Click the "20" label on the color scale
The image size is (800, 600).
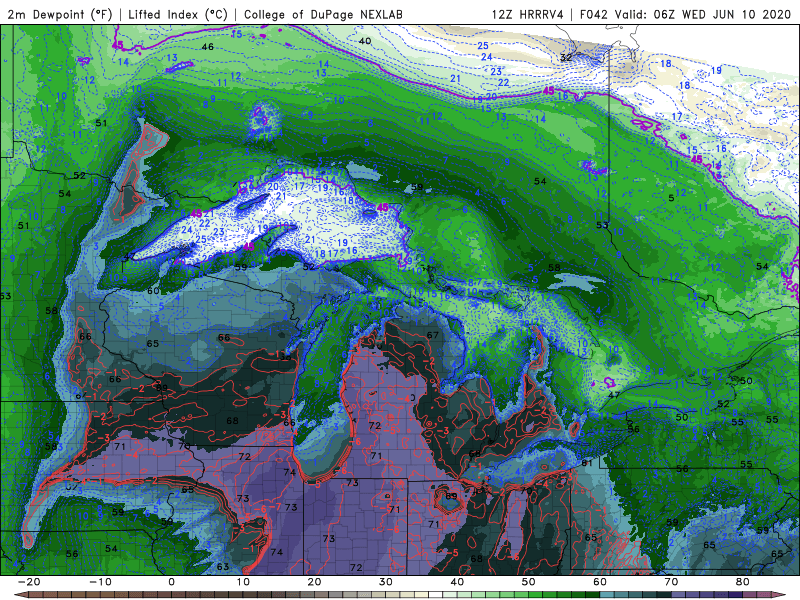click(x=314, y=582)
